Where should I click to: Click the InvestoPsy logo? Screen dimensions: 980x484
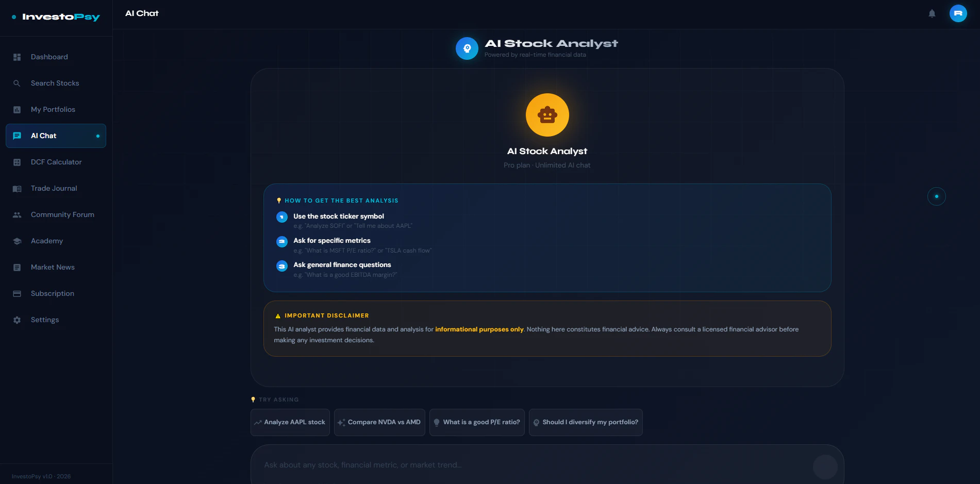pyautogui.click(x=56, y=17)
